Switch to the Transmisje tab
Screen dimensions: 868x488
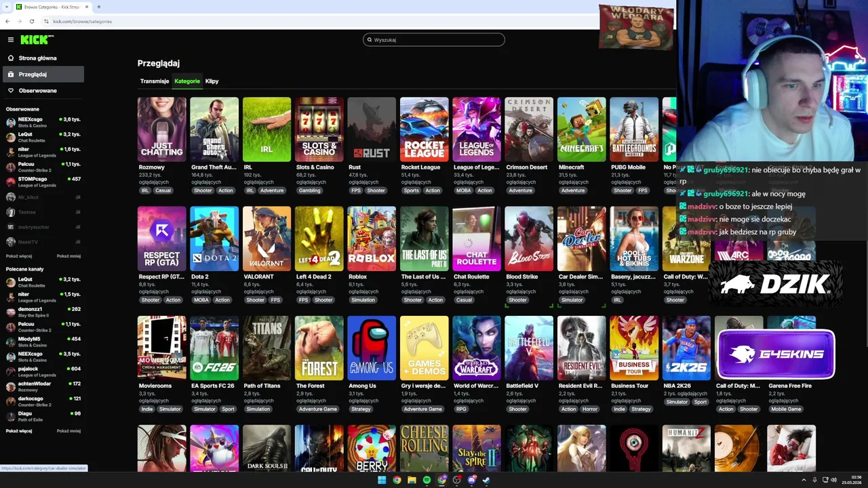[155, 81]
